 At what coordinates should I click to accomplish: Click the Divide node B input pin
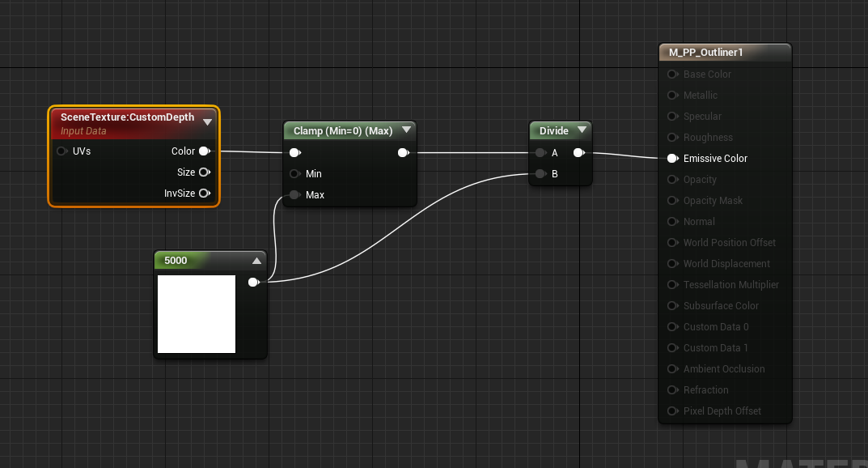[540, 173]
